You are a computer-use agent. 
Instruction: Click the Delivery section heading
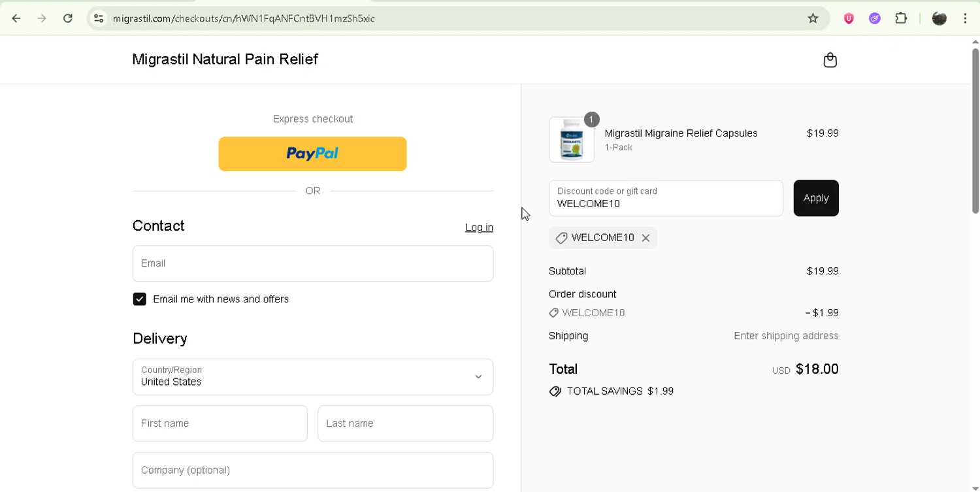[160, 338]
